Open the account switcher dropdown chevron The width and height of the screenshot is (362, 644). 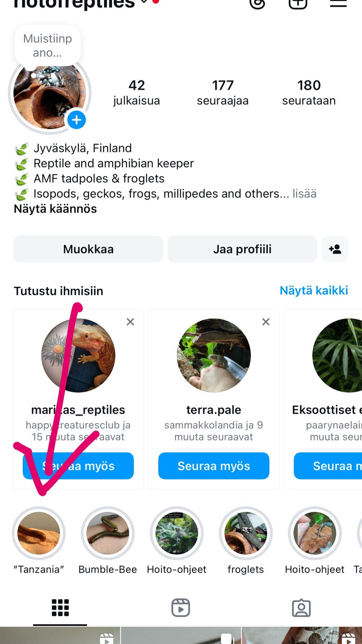point(144,2)
